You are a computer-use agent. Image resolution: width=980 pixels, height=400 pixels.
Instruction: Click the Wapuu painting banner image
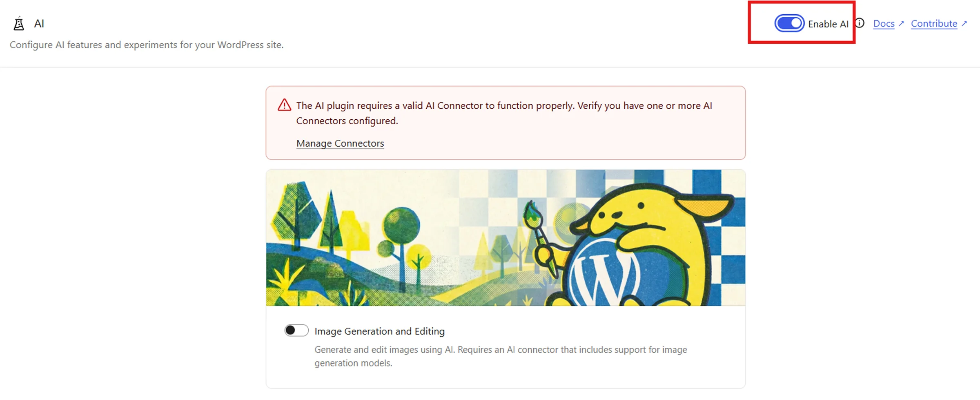pyautogui.click(x=506, y=238)
